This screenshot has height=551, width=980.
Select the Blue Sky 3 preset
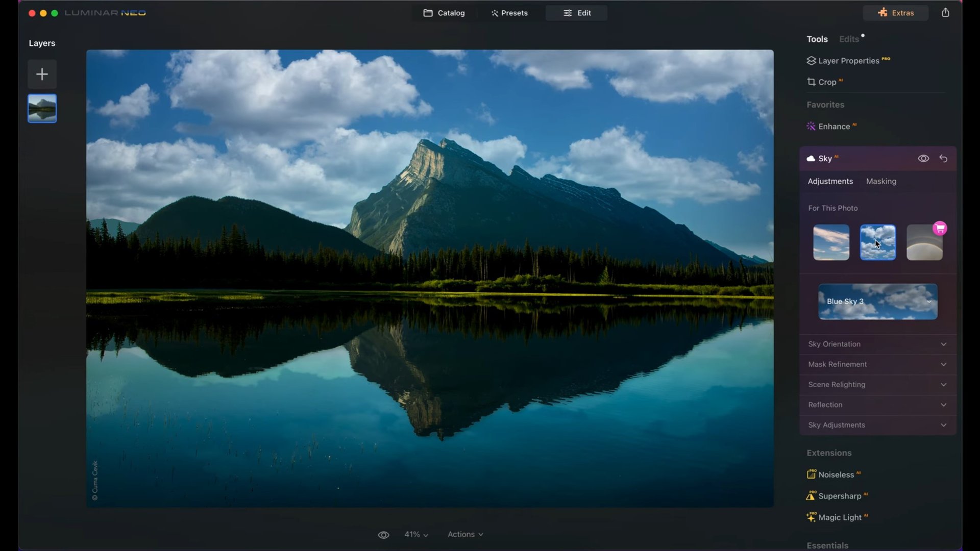877,302
